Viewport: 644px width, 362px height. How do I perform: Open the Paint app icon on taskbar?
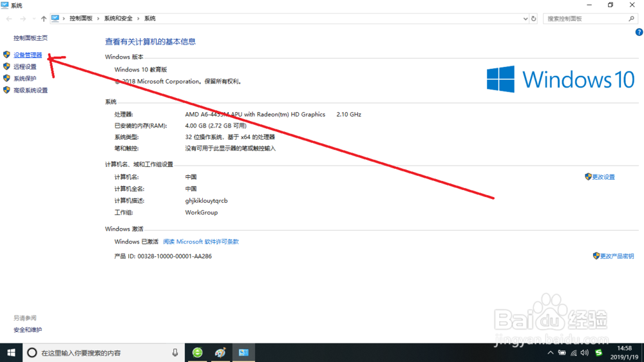tap(220, 352)
